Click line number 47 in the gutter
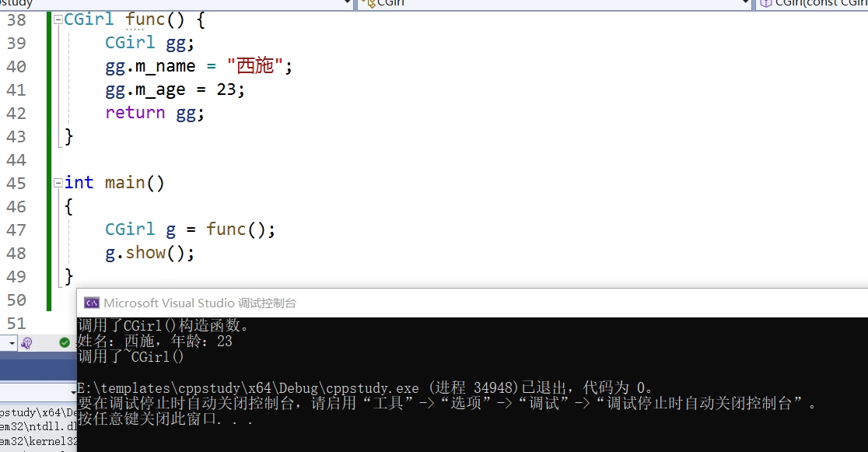Screen dimensions: 868x452 pos(16,230)
